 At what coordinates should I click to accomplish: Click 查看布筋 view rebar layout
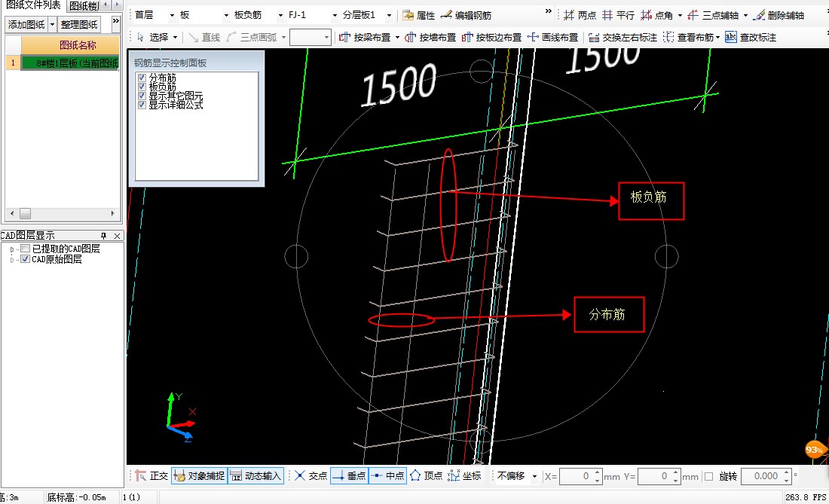pyautogui.click(x=688, y=37)
